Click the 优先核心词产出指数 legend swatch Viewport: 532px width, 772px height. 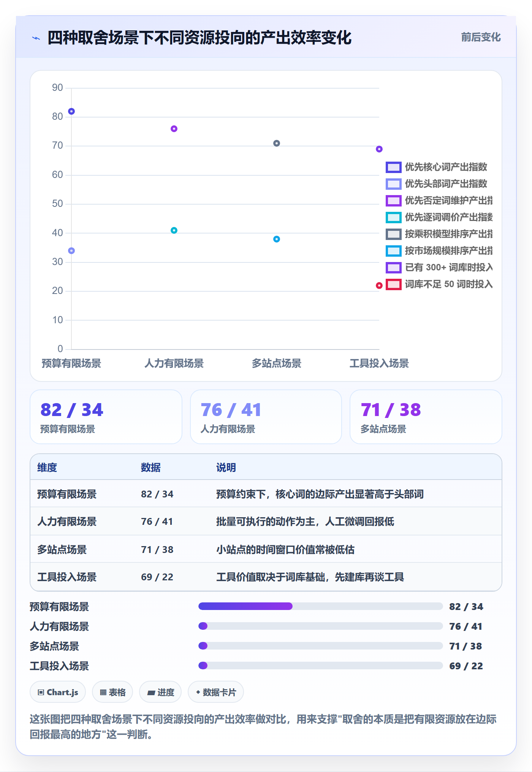click(393, 167)
